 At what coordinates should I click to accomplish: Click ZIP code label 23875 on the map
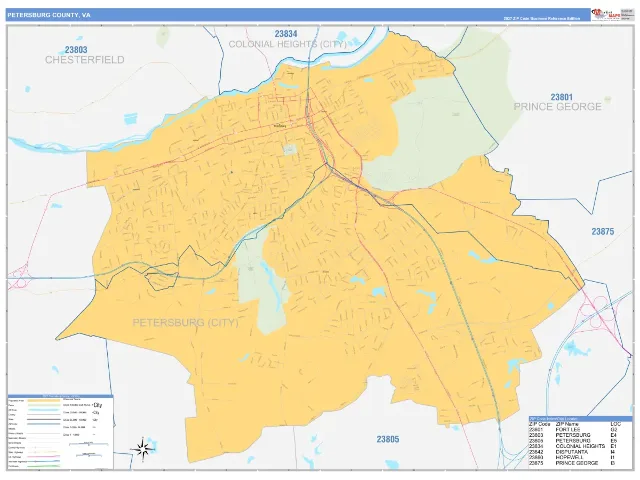click(602, 231)
